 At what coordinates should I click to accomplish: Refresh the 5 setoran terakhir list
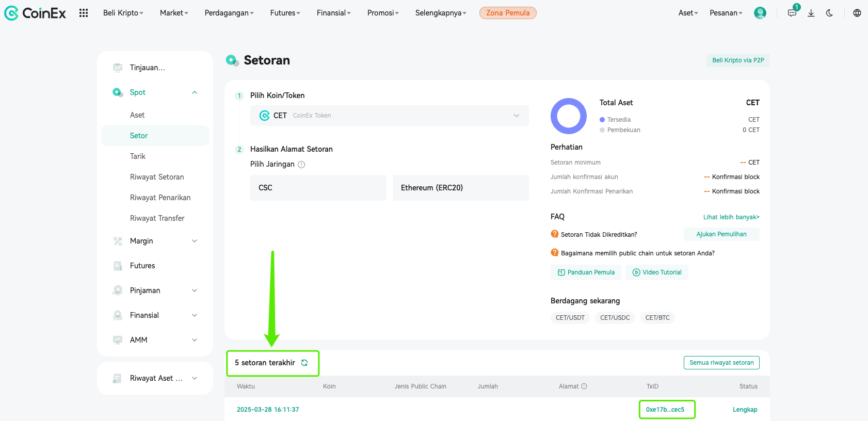(304, 363)
